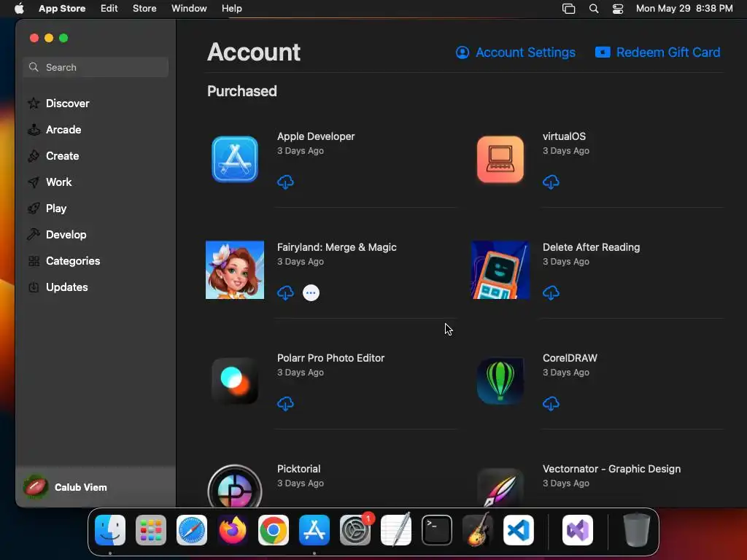The image size is (747, 560).
Task: Open Spotlight search in menu bar
Action: point(594,9)
